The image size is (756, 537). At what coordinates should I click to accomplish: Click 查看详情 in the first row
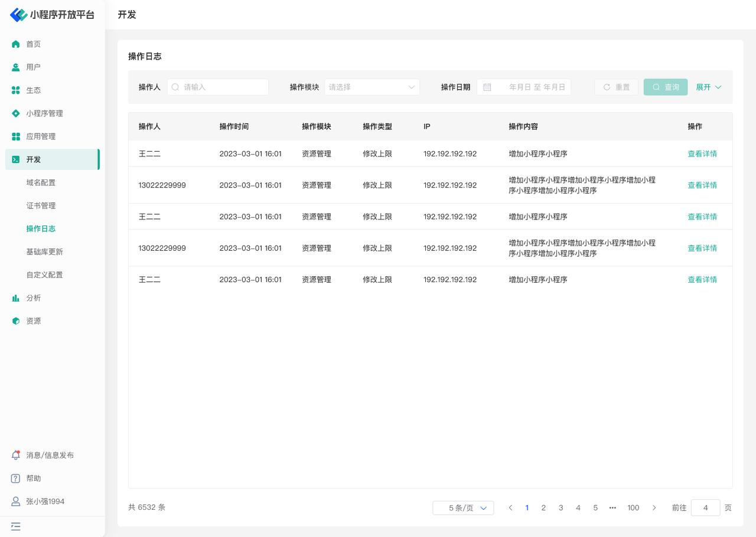pos(702,154)
